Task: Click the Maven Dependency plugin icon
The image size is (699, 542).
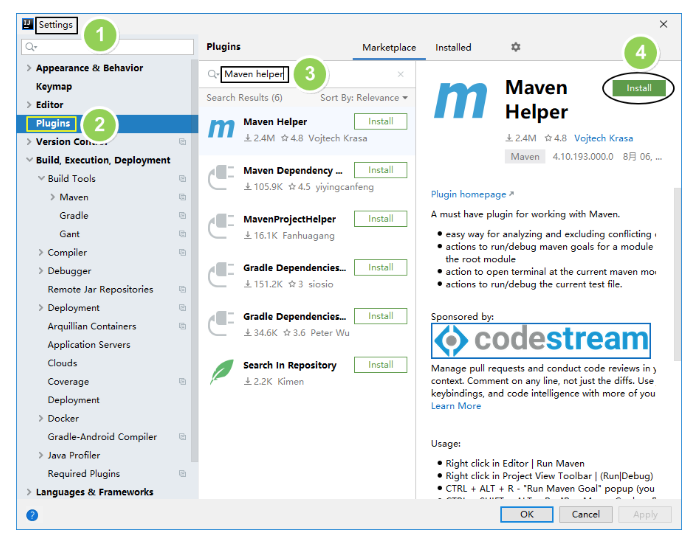Action: click(220, 178)
